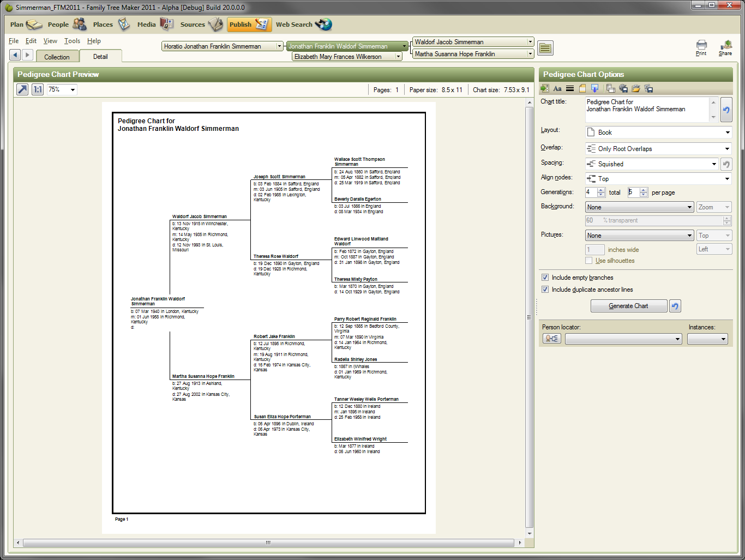Open the Align nodes dropdown

pos(658,179)
